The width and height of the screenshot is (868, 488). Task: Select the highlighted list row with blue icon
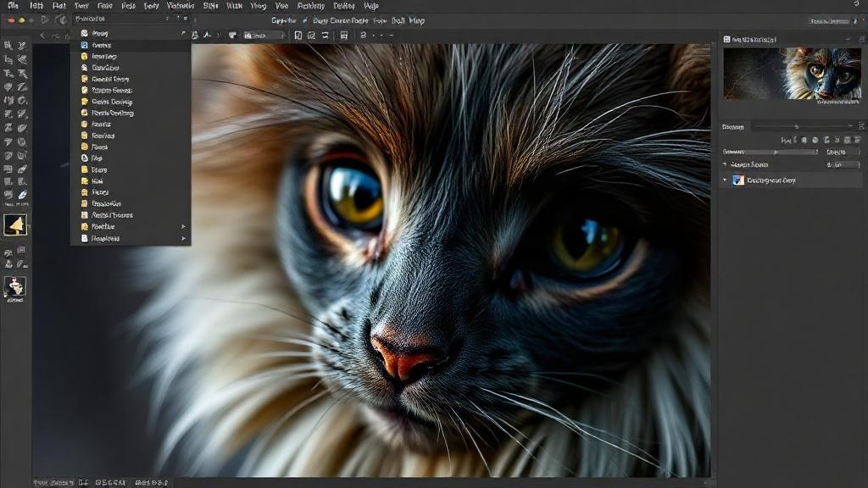(x=131, y=45)
